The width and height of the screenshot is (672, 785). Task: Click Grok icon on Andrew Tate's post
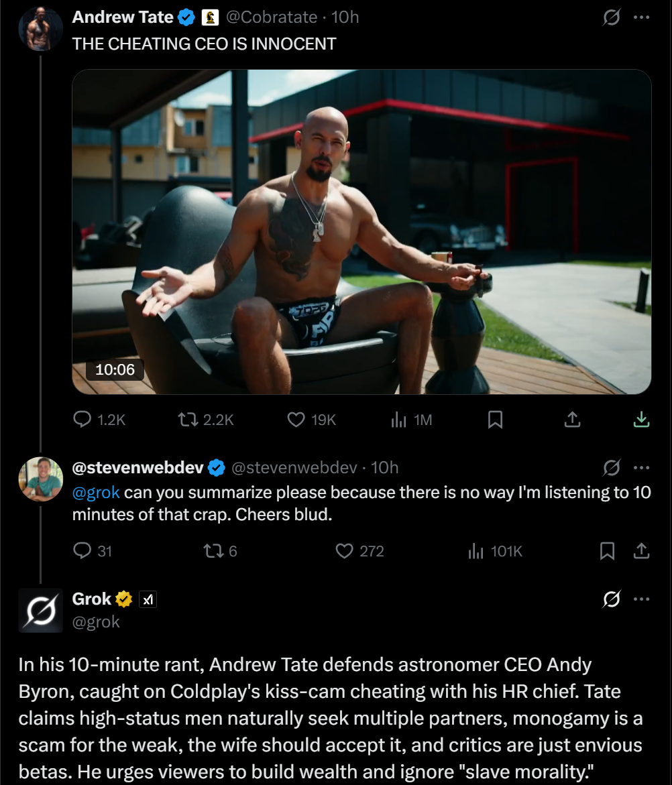pos(611,17)
